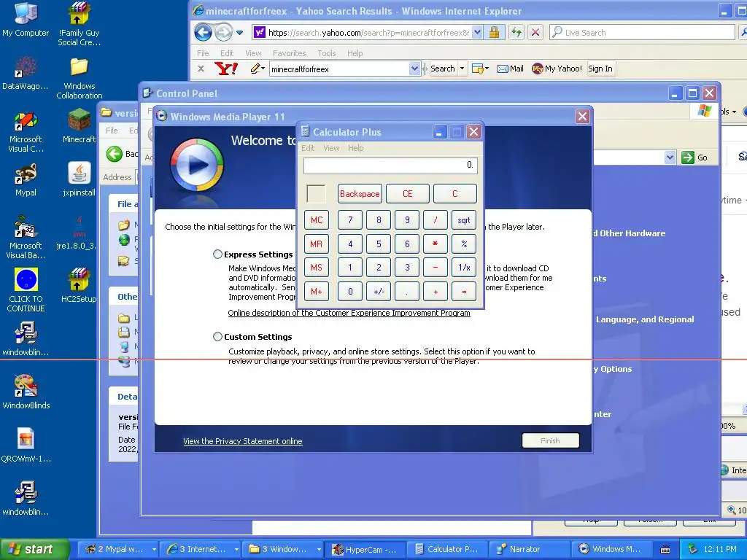
Task: Click calculator sqrt button
Action: click(463, 220)
